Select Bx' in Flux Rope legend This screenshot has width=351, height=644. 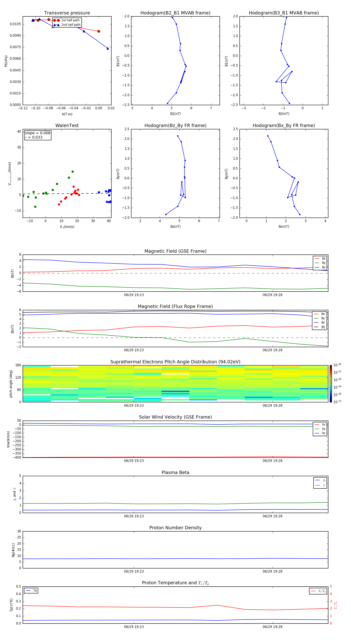pyautogui.click(x=320, y=314)
